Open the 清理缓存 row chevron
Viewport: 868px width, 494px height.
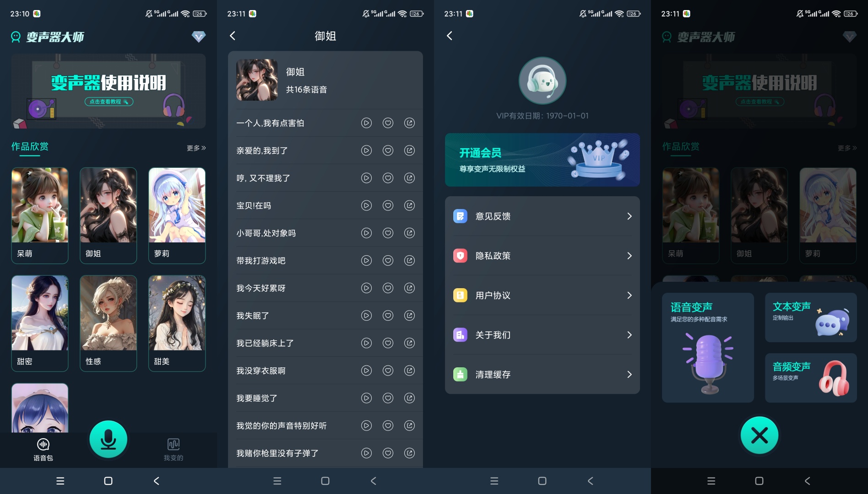pos(629,375)
